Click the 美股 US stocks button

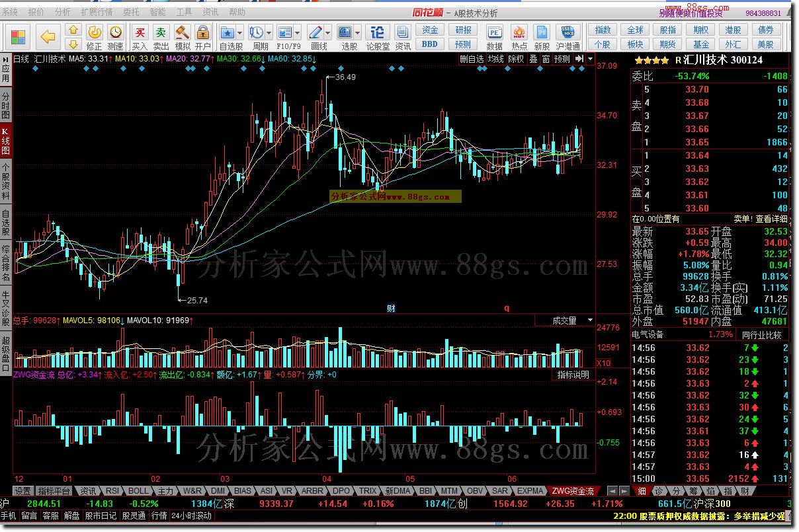(x=765, y=44)
